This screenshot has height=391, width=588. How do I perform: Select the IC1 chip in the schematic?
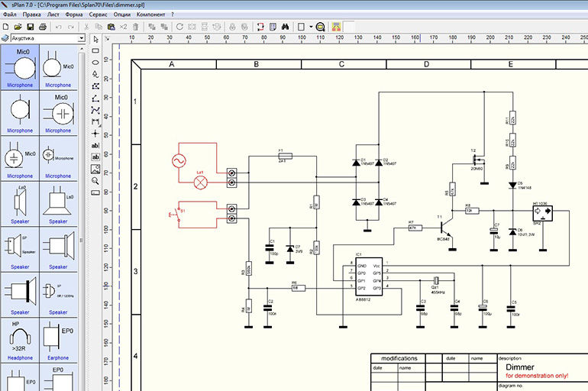pyautogui.click(x=369, y=276)
